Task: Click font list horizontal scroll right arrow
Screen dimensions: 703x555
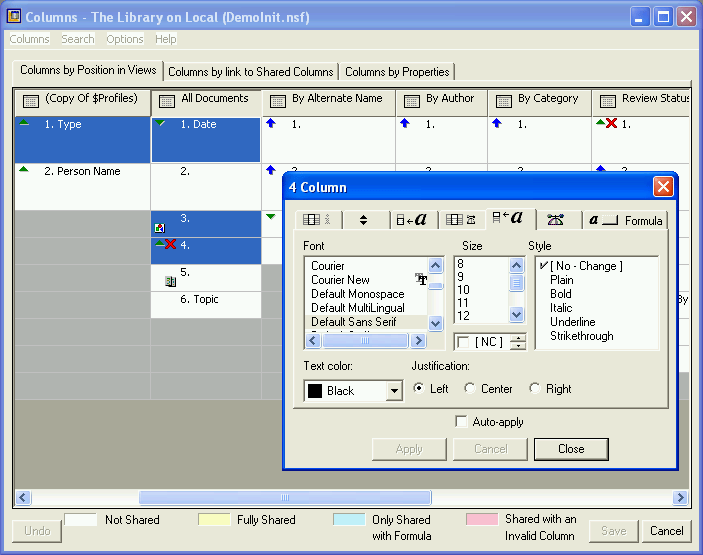Action: point(418,341)
